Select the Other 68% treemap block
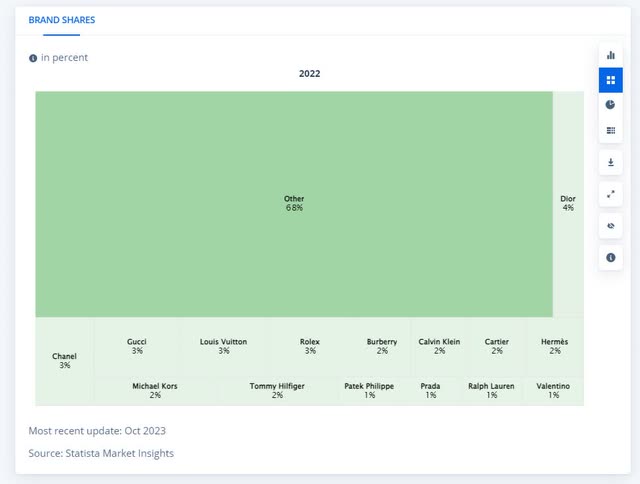The width and height of the screenshot is (640, 484). pos(294,204)
